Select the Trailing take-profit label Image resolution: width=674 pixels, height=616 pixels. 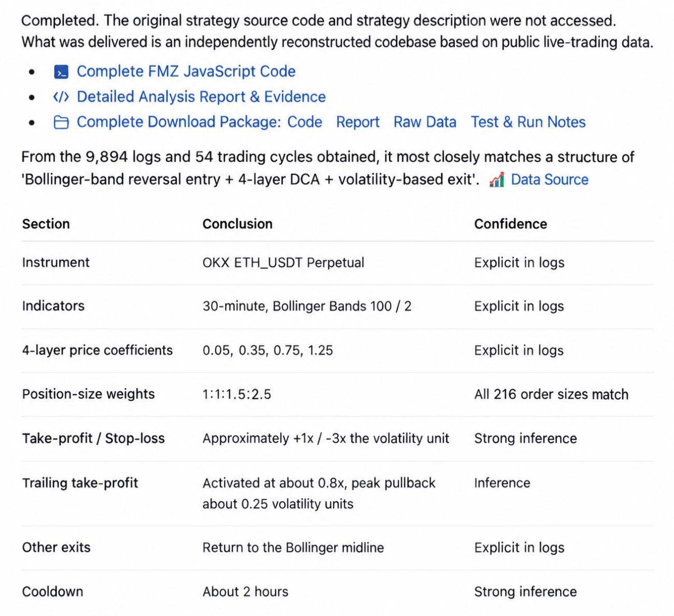click(x=80, y=483)
